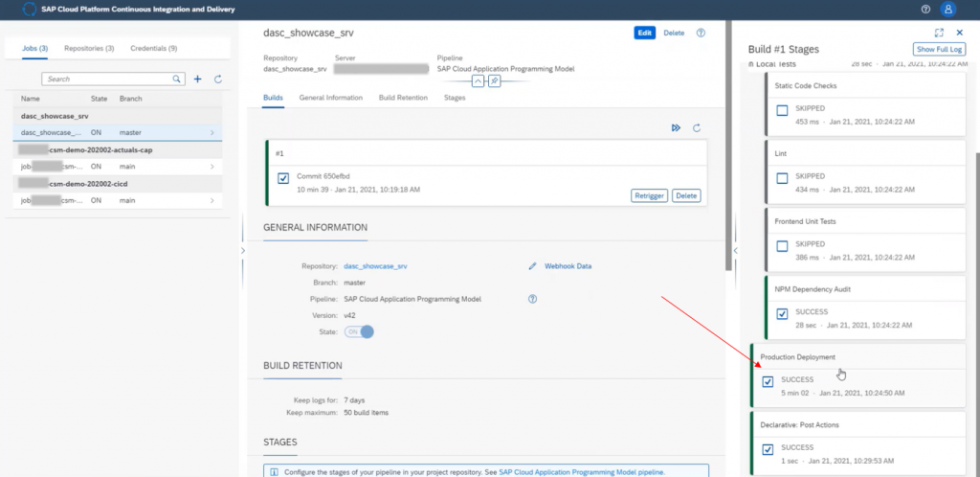Image resolution: width=980 pixels, height=477 pixels.
Task: Click the Name column header
Action: (30, 99)
